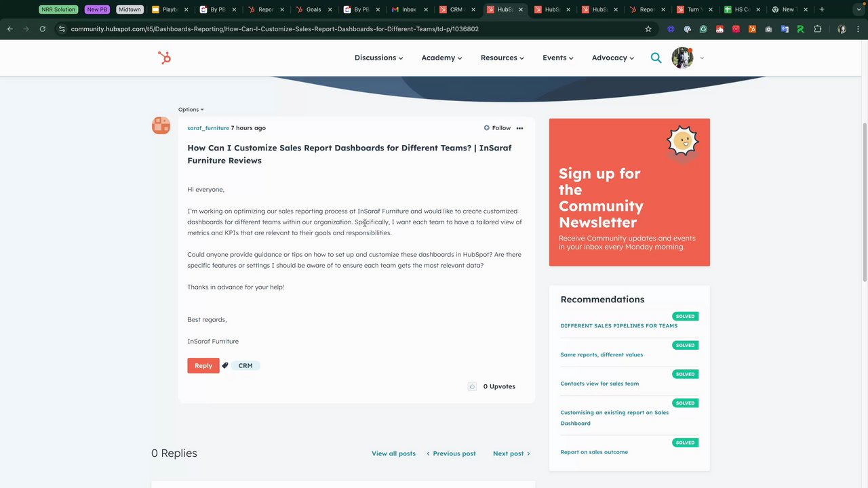Upvote the post with thumbs-up icon

[x=472, y=386]
